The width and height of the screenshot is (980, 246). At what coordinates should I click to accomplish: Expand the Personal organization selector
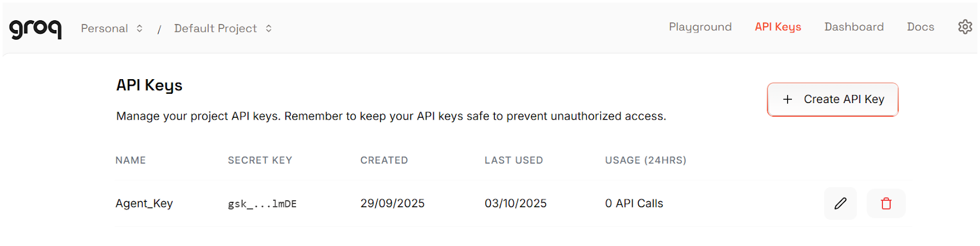click(111, 28)
